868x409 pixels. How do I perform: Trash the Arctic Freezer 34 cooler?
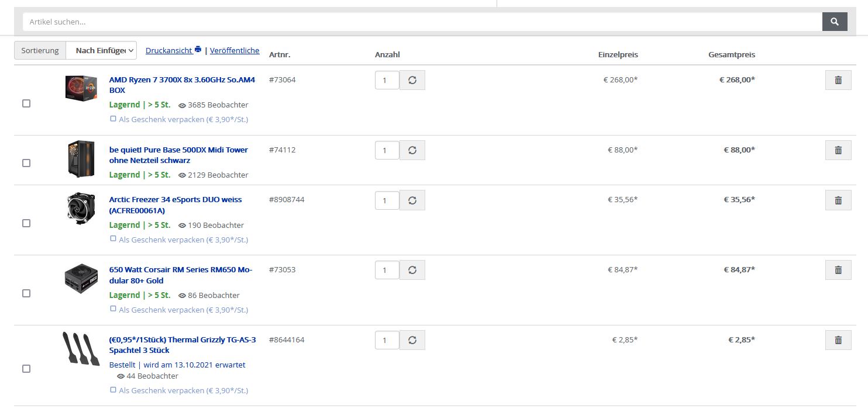point(838,200)
